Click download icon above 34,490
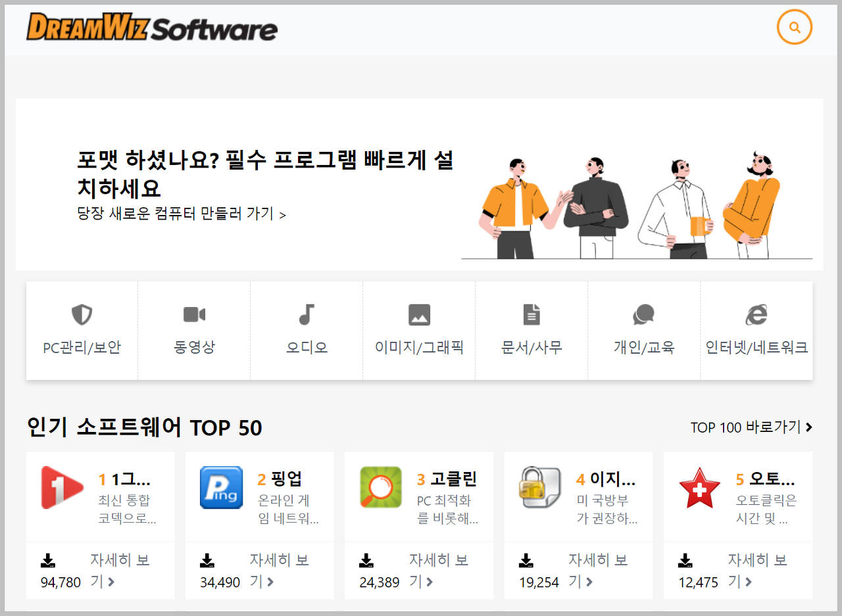Viewport: 842px width, 616px height. point(207,561)
